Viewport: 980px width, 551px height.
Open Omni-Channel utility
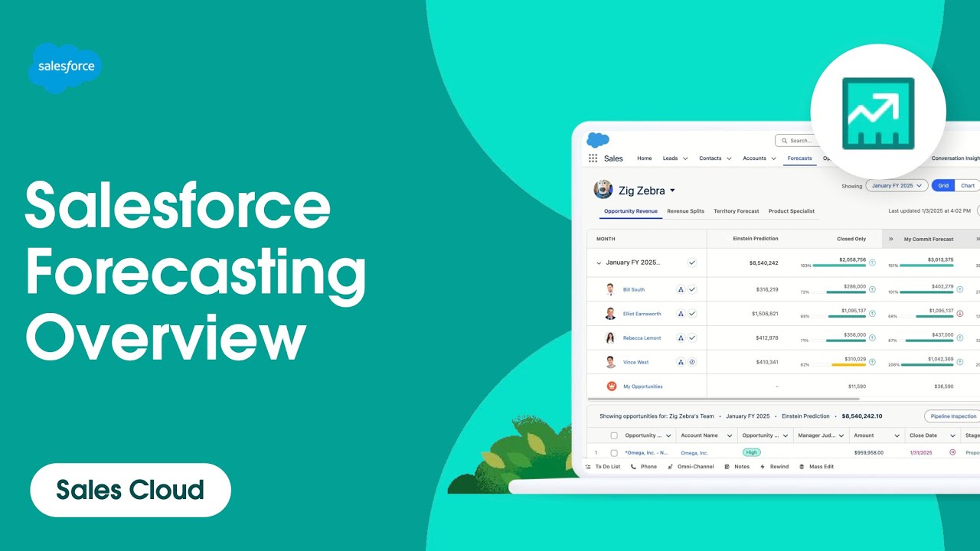coord(691,467)
